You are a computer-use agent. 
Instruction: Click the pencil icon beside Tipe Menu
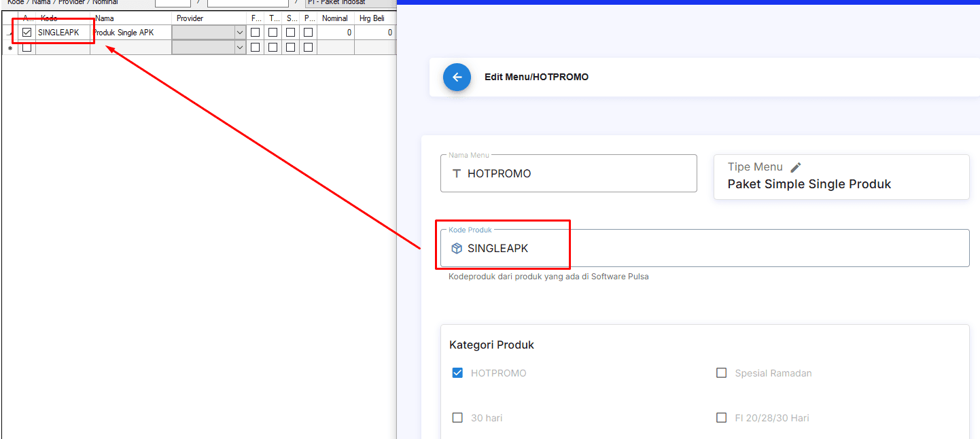796,167
